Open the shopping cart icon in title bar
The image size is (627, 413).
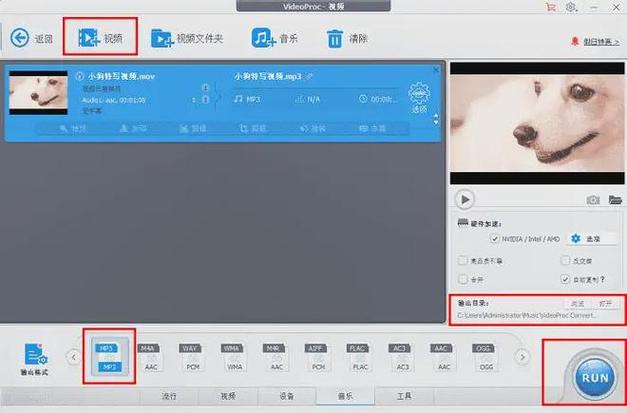(x=551, y=7)
